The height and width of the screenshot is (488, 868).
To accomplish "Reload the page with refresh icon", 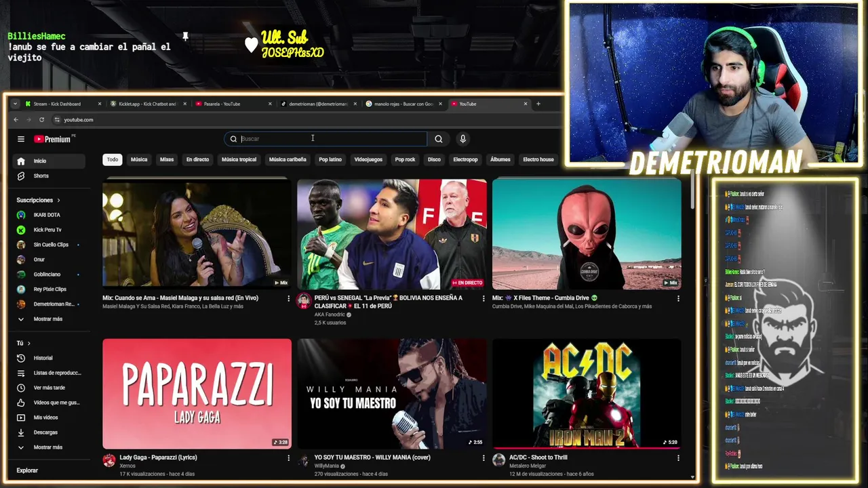I will click(41, 120).
